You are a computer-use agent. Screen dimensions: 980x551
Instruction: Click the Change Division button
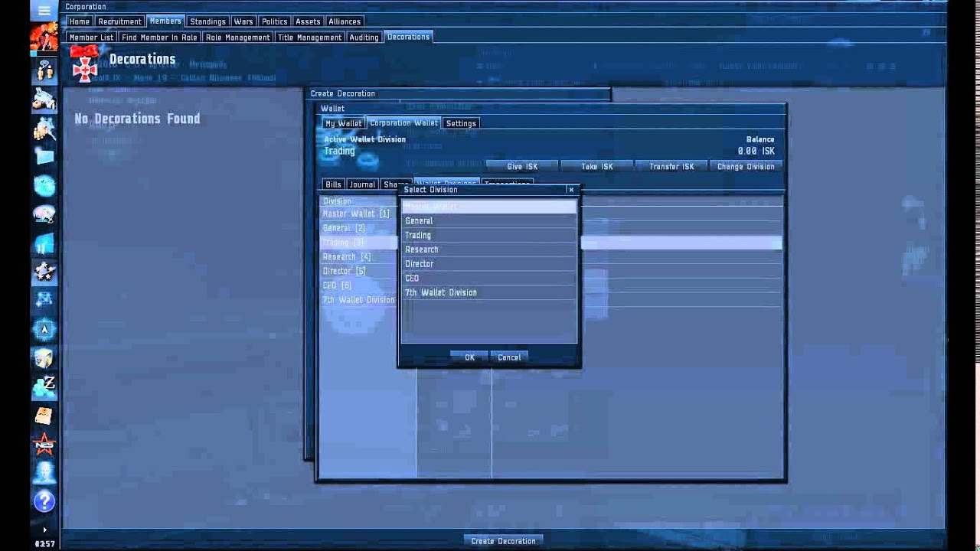coord(746,166)
